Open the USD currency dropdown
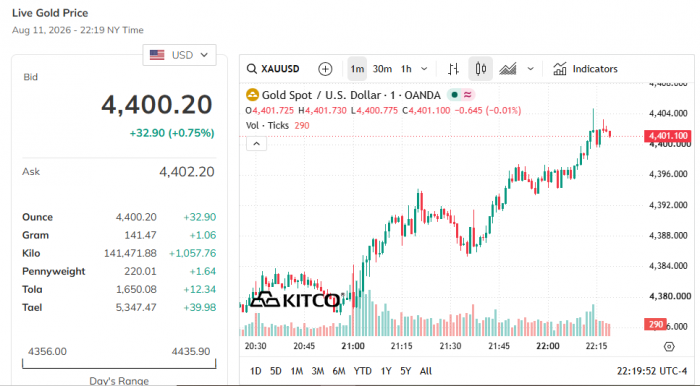Image resolution: width=700 pixels, height=386 pixels. click(179, 55)
